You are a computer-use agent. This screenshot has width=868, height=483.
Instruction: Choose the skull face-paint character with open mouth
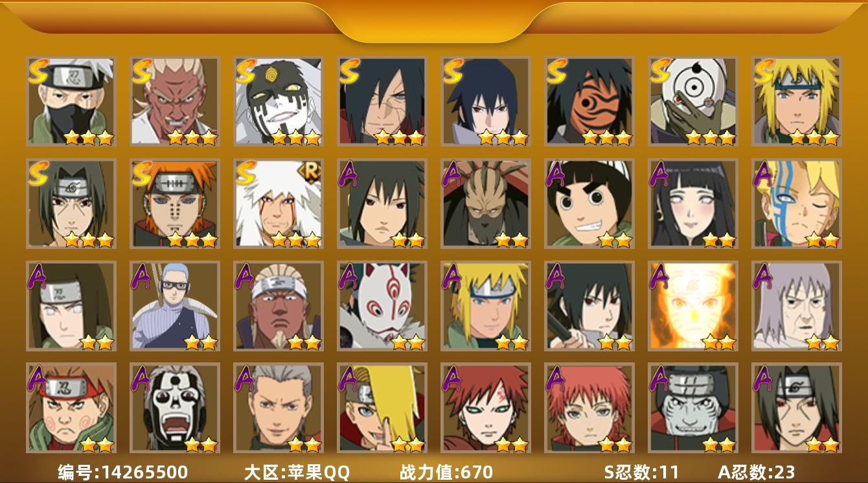click(x=175, y=408)
